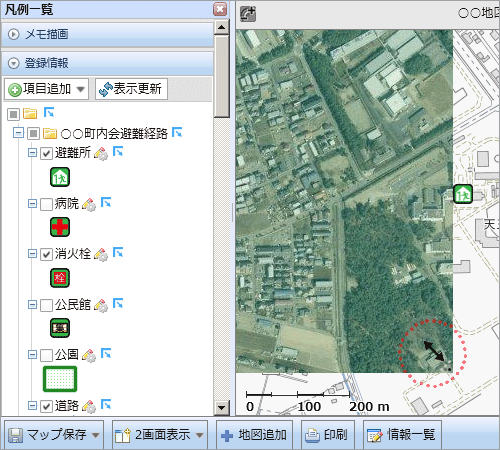This screenshot has height=450, width=500.
Task: Click the 地図追加 button
Action: tap(254, 435)
